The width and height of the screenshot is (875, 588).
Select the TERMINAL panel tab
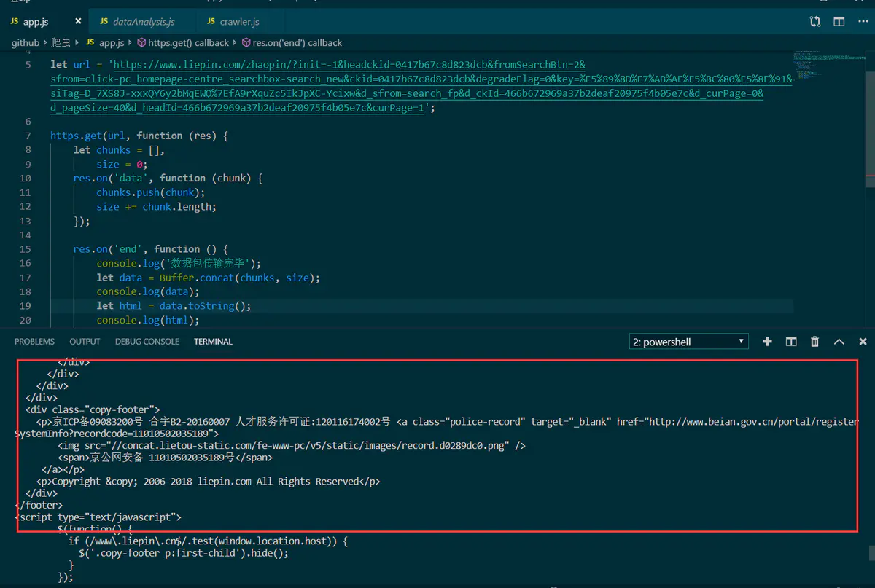213,342
